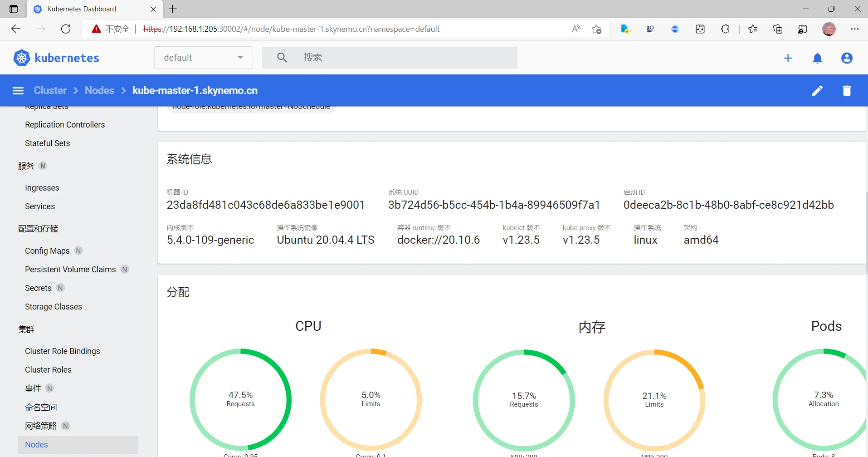Click the kubernetes home logo text
The width and height of the screenshot is (868, 457).
(x=67, y=58)
